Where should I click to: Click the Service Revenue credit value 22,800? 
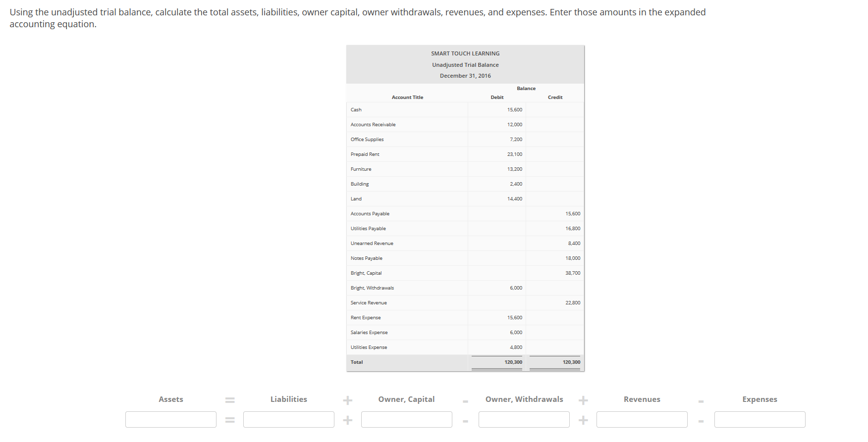coord(573,303)
